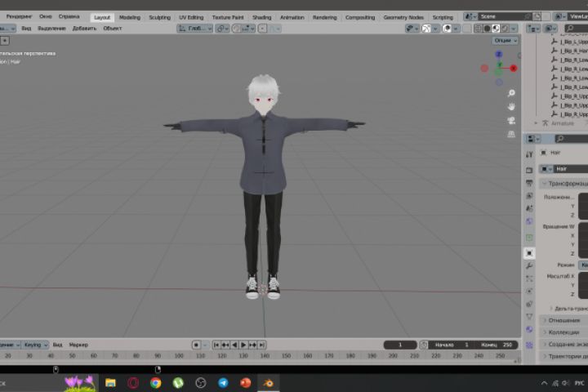
Task: Open Google Chrome from the taskbar
Action: [156, 383]
